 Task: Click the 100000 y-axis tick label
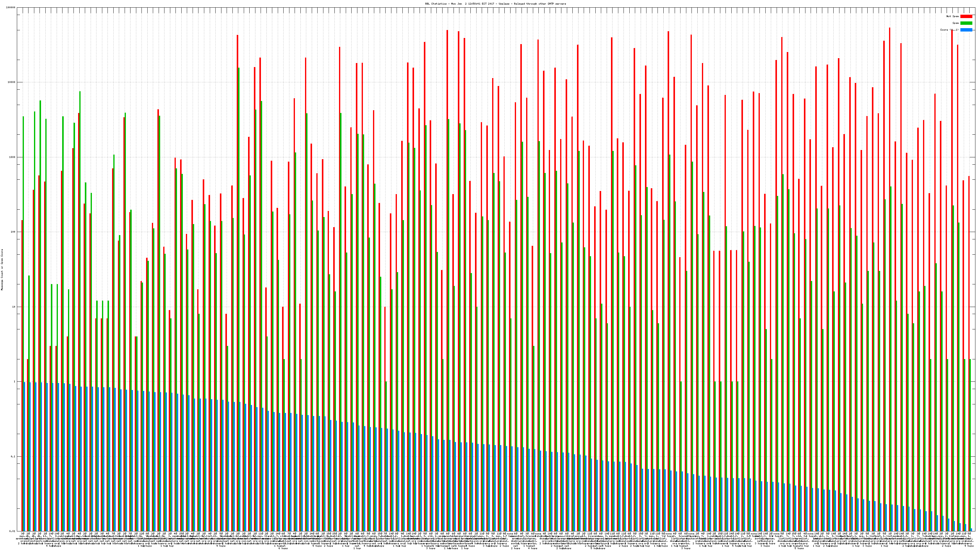click(x=11, y=8)
